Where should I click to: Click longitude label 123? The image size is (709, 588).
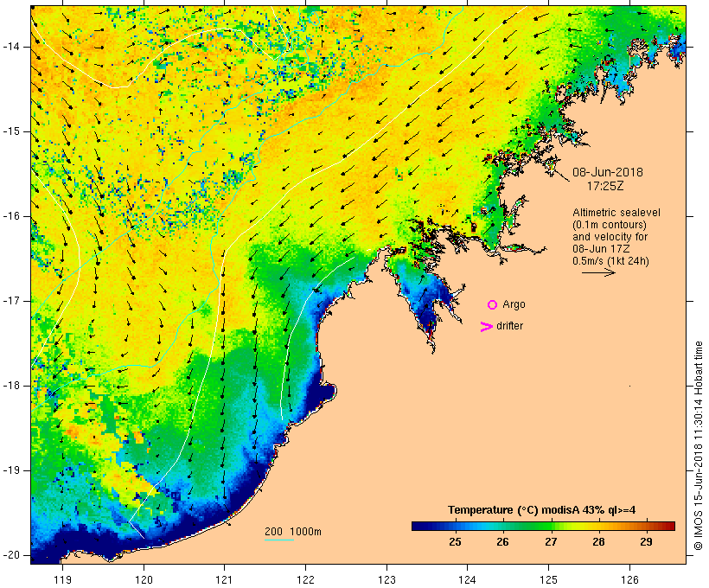pyautogui.click(x=386, y=579)
